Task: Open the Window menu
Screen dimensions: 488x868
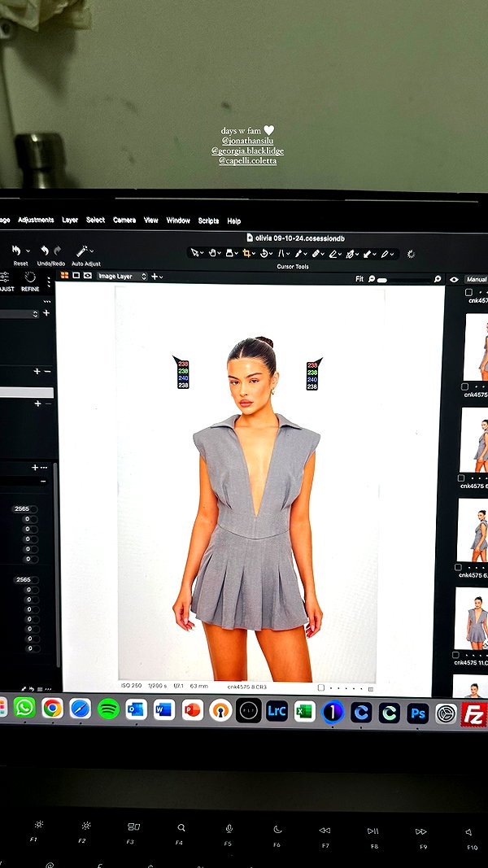Action: tap(178, 220)
